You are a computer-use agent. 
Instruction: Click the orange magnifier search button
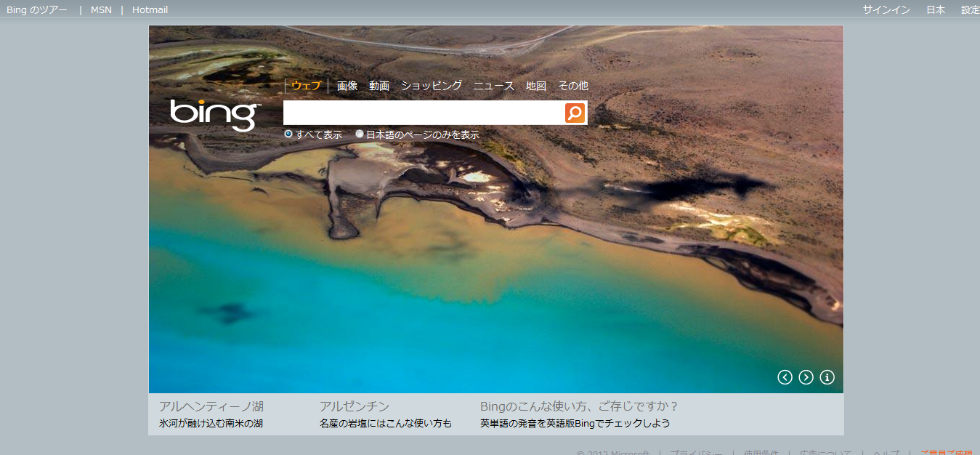pos(575,113)
